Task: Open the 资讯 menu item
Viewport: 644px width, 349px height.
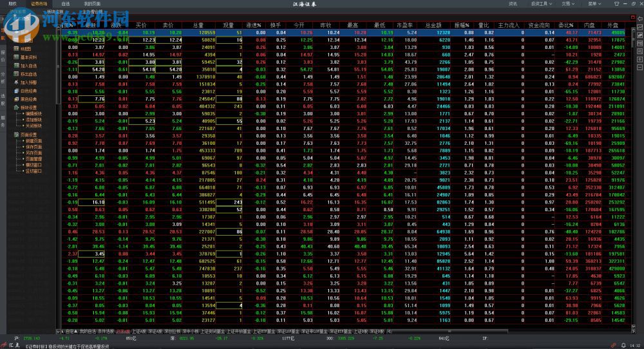Action: coord(513,4)
